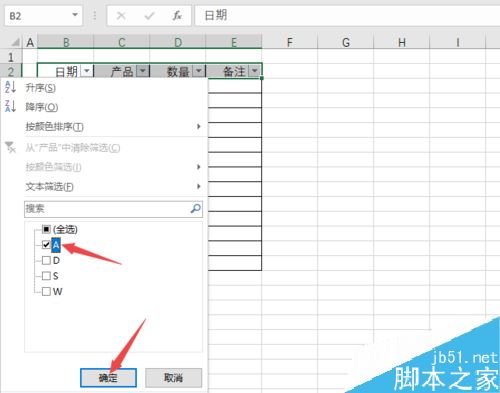Select column G header

coord(346,42)
